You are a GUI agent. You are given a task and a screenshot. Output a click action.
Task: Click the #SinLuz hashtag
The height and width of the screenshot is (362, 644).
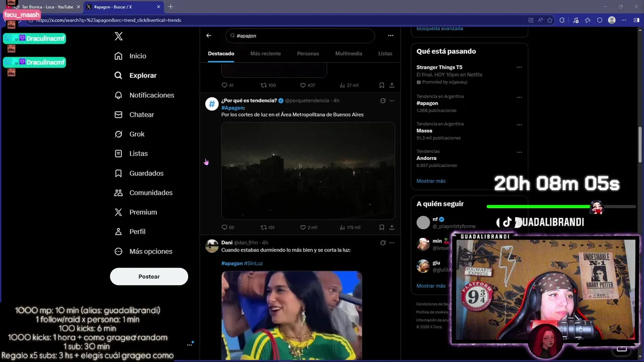tap(254, 263)
